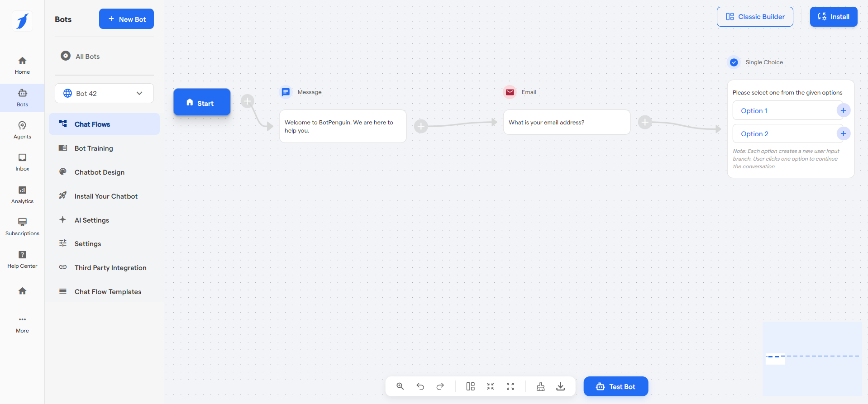Add a step after the Start node
This screenshot has width=868, height=404.
coord(247,101)
